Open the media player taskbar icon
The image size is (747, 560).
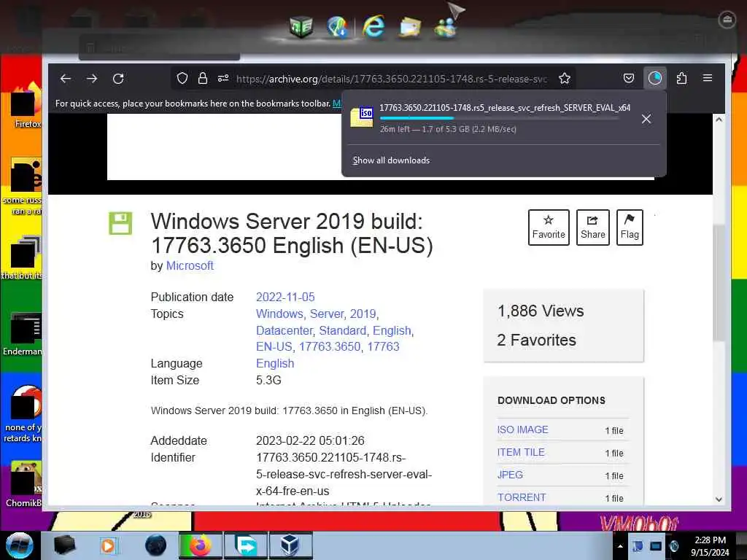point(109,545)
